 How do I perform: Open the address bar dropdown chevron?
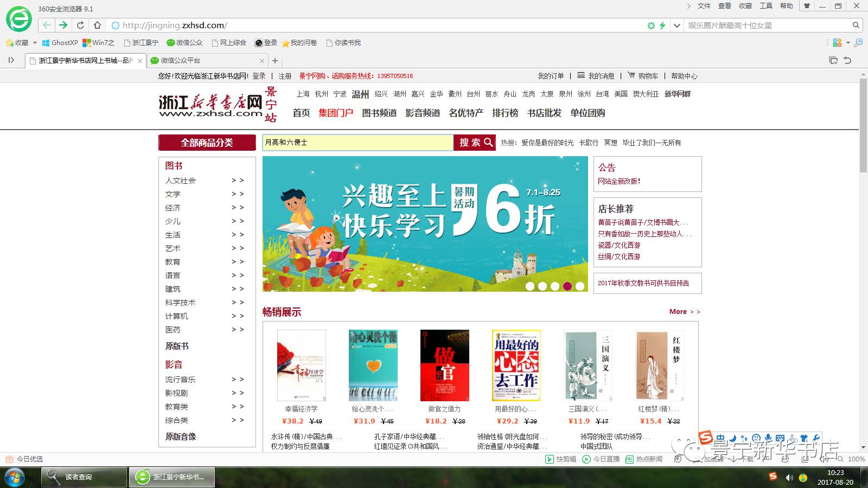click(x=676, y=25)
